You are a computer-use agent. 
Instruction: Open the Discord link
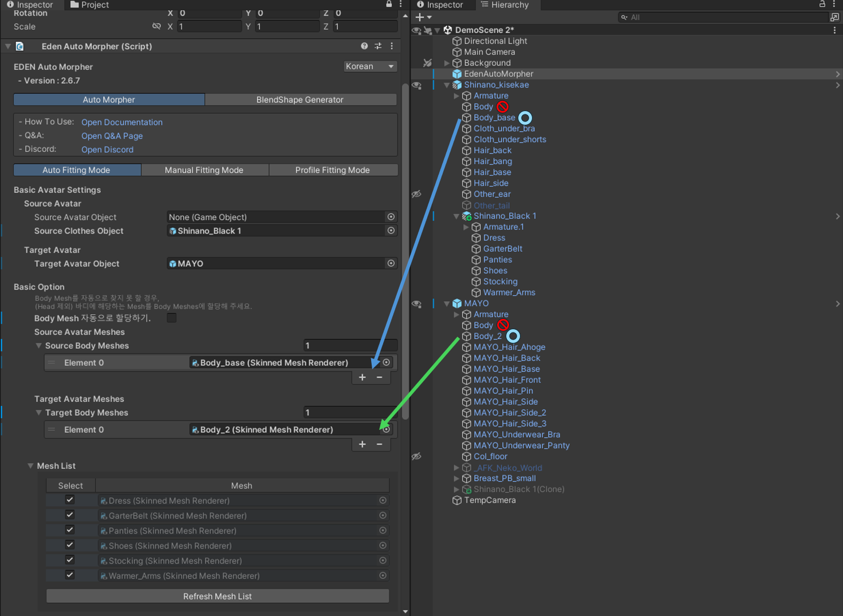(x=108, y=150)
